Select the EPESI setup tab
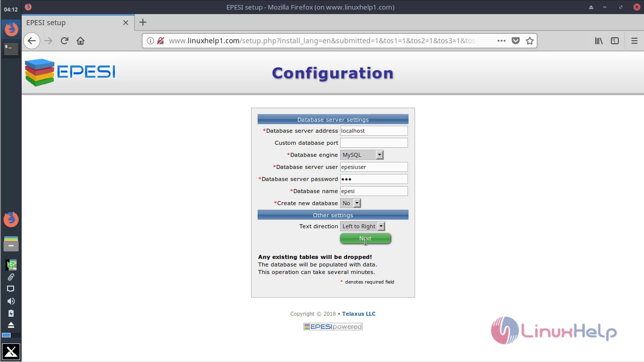Viewport: 644px width, 362px height. (78, 23)
